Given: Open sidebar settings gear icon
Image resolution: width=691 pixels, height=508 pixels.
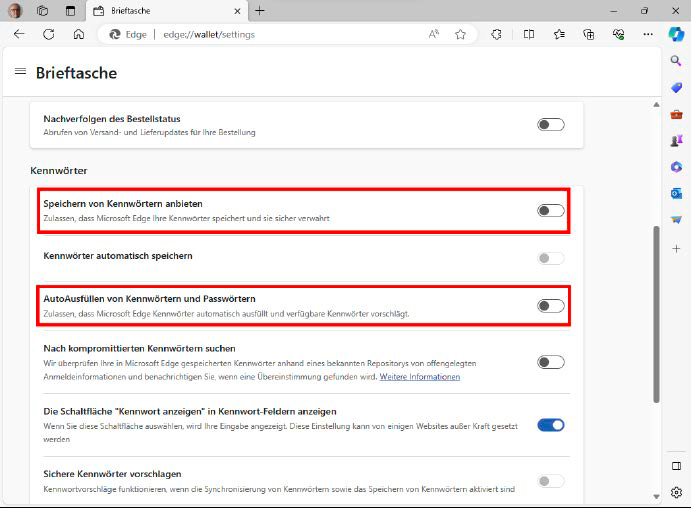Looking at the screenshot, I should (x=676, y=492).
